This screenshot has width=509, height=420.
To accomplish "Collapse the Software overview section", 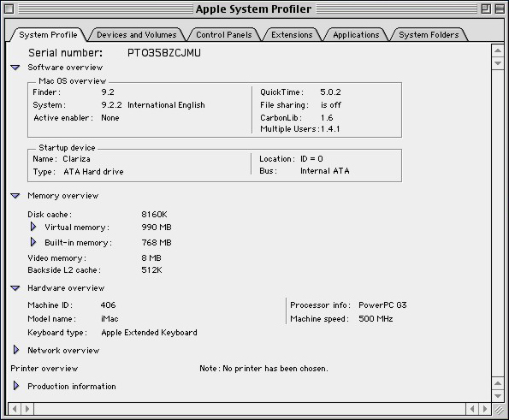I will (15, 68).
